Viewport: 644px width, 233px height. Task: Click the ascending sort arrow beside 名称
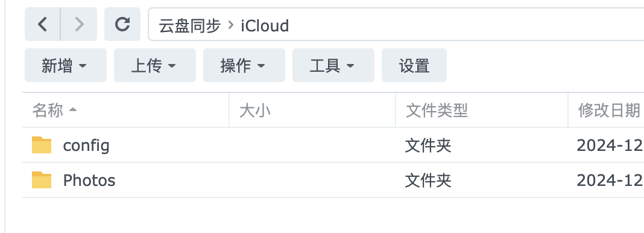click(x=73, y=110)
